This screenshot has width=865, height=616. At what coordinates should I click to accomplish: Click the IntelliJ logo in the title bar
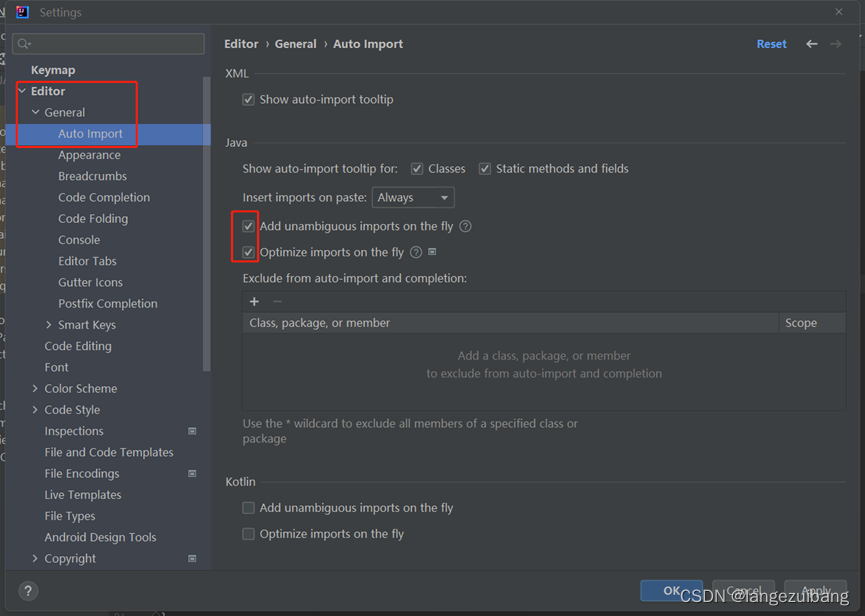[x=23, y=12]
